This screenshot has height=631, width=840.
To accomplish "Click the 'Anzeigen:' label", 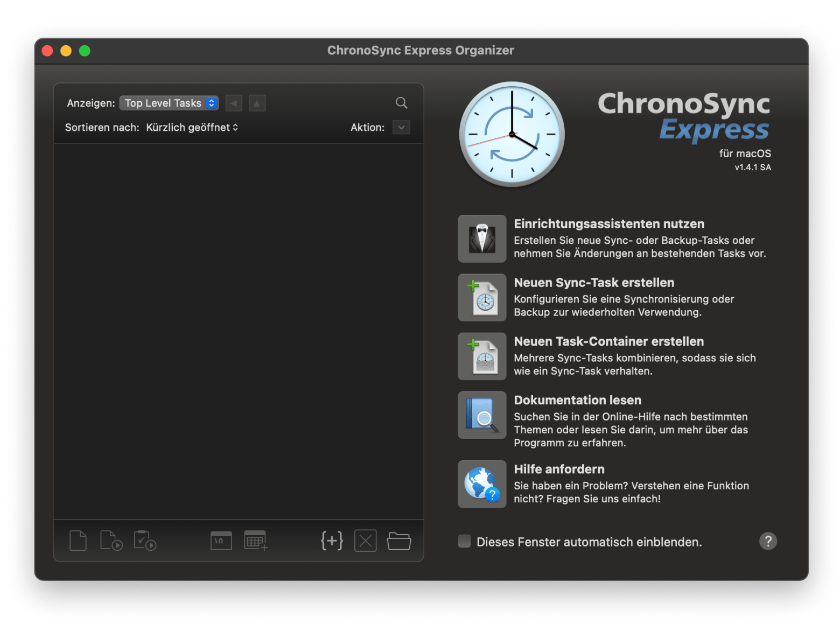I will pyautogui.click(x=91, y=103).
